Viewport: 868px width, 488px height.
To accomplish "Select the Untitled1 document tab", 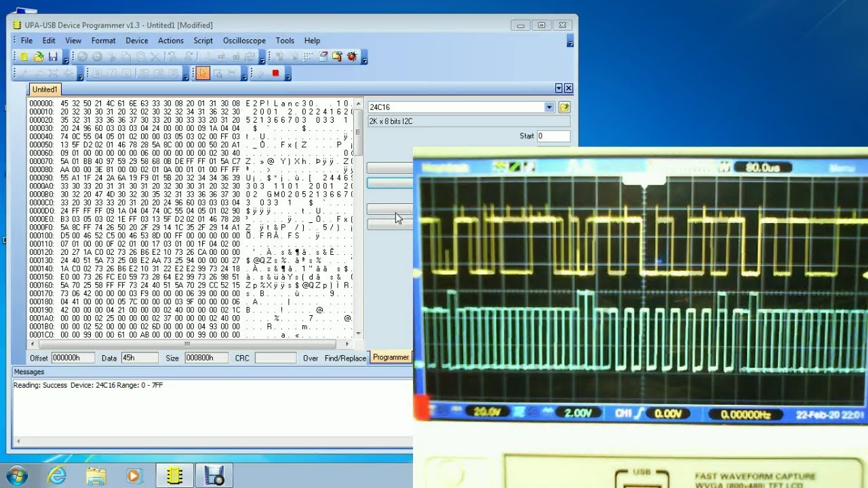I will point(45,89).
